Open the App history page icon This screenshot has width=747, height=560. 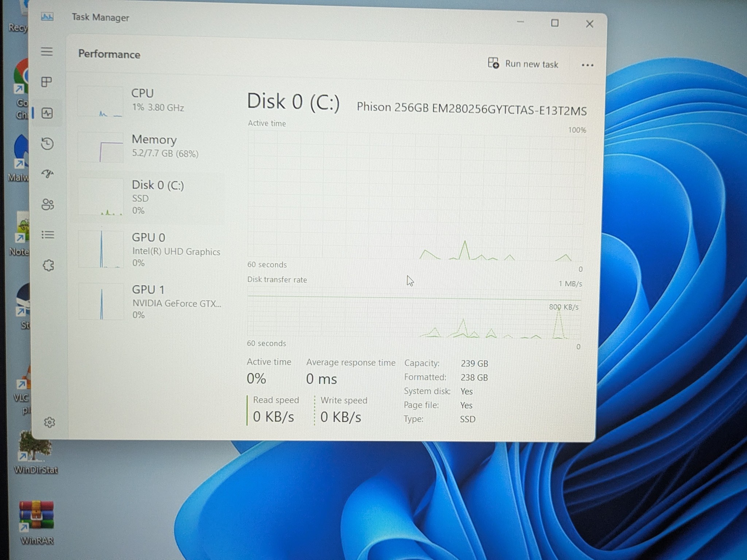click(x=47, y=143)
